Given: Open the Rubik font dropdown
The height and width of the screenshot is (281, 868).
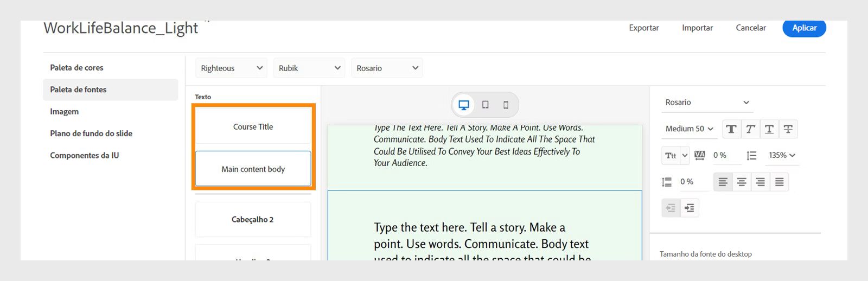Looking at the screenshot, I should pyautogui.click(x=309, y=68).
